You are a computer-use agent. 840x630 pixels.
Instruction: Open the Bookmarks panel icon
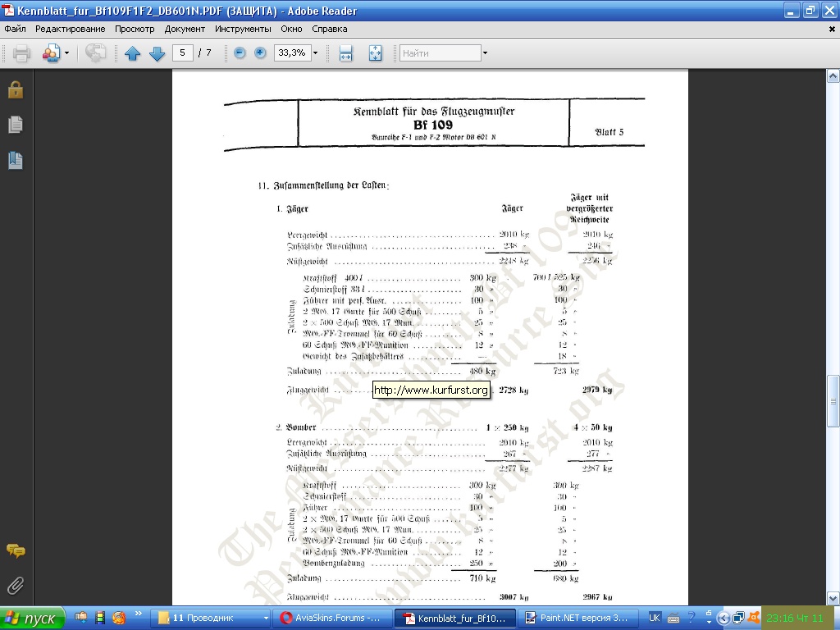[16, 160]
